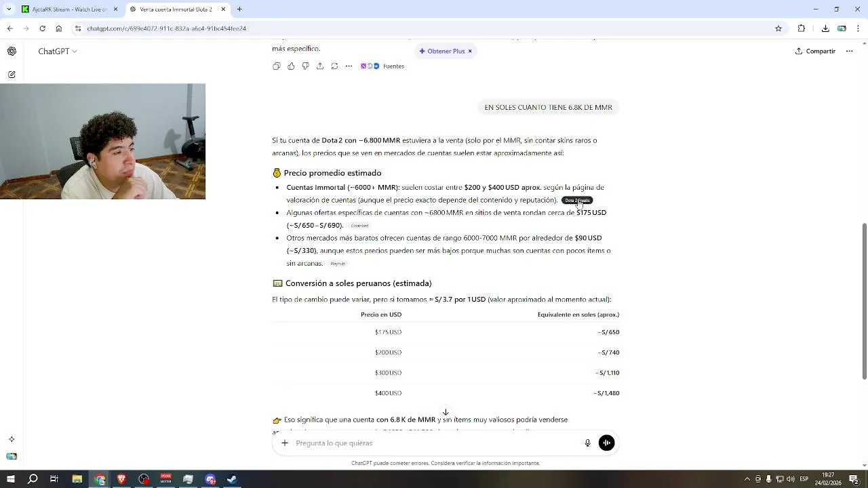Close the AyotaRR Stream tab
The height and width of the screenshot is (488, 868).
[x=115, y=9]
